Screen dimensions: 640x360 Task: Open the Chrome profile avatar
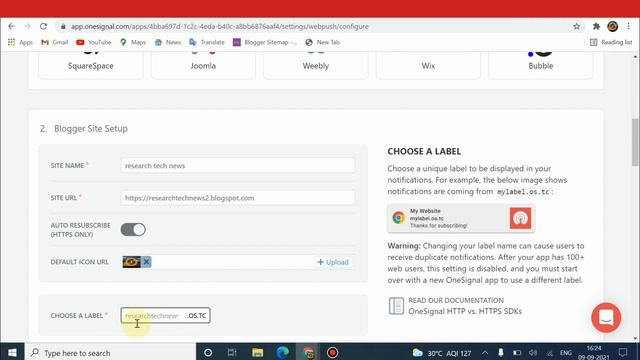612,26
